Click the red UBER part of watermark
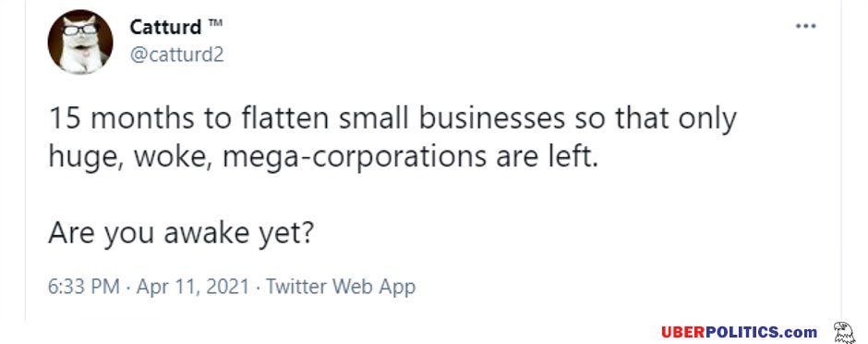The height and width of the screenshot is (344, 868). point(682,332)
